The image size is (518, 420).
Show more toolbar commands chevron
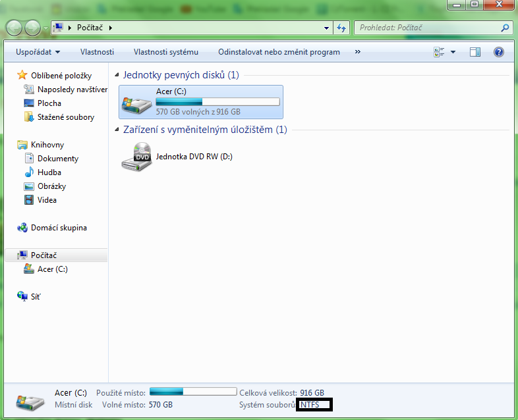pos(358,52)
